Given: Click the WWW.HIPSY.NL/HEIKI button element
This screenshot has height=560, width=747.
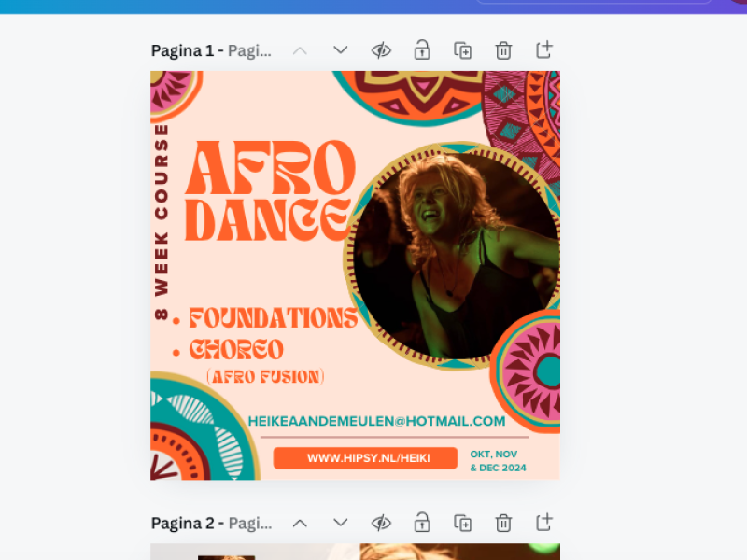Looking at the screenshot, I should (x=366, y=457).
